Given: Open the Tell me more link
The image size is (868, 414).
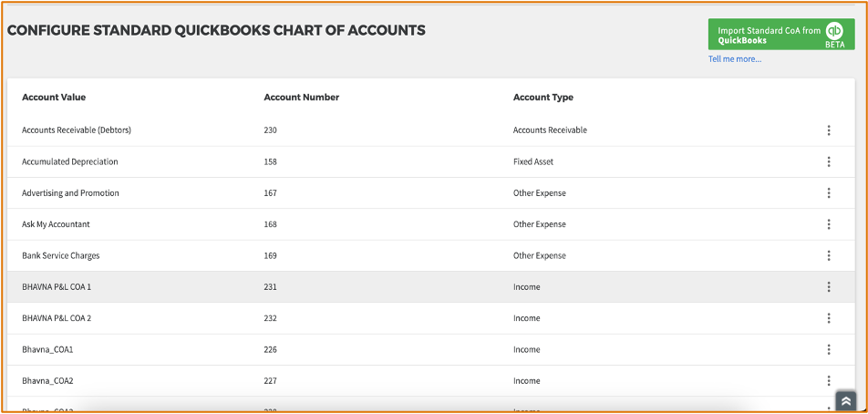Looking at the screenshot, I should (x=735, y=58).
